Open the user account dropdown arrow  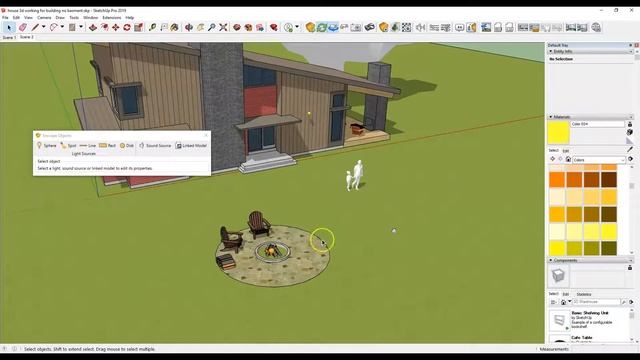[x=297, y=27]
